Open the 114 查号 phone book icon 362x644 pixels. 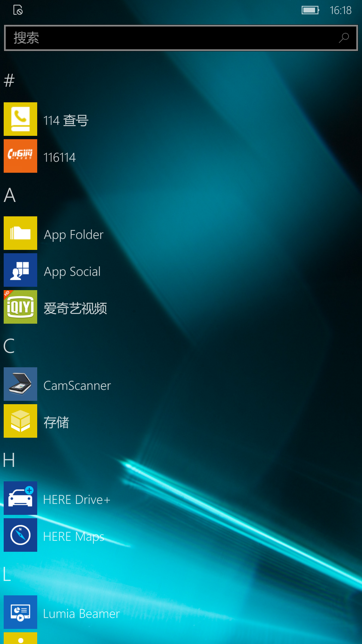click(x=20, y=119)
